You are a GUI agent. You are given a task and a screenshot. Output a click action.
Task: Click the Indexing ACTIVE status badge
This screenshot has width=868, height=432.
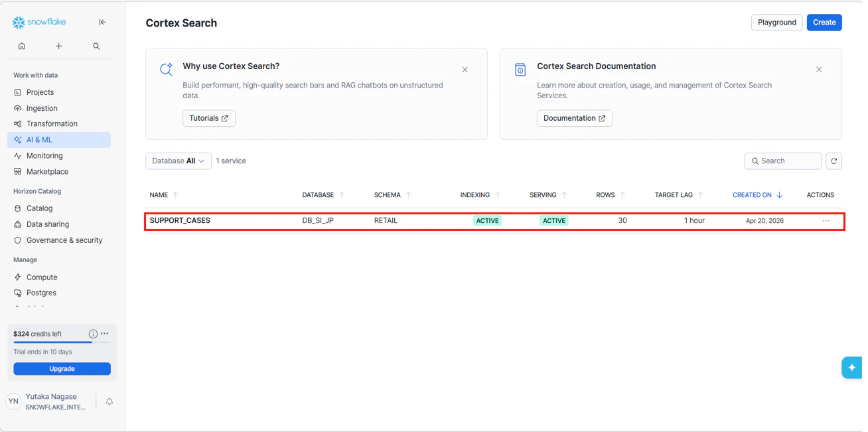487,221
